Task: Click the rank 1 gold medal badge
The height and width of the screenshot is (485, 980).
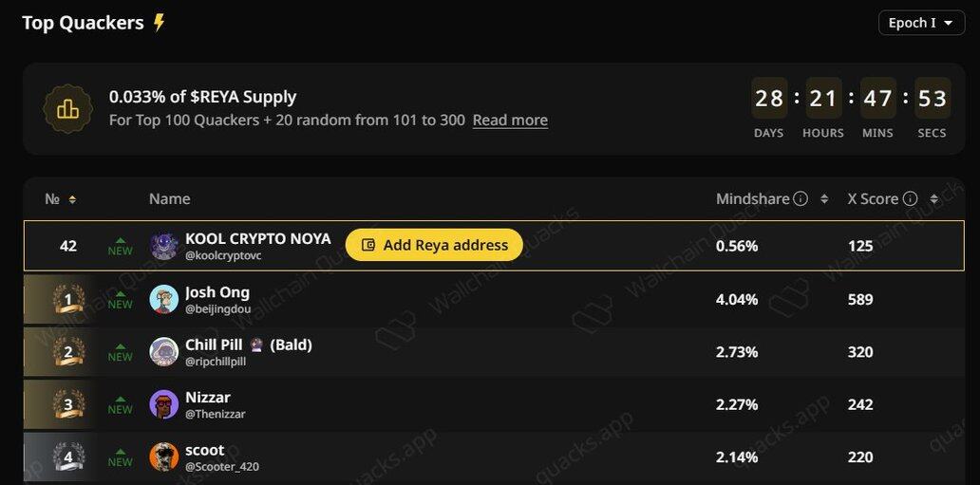Action: [x=68, y=300]
